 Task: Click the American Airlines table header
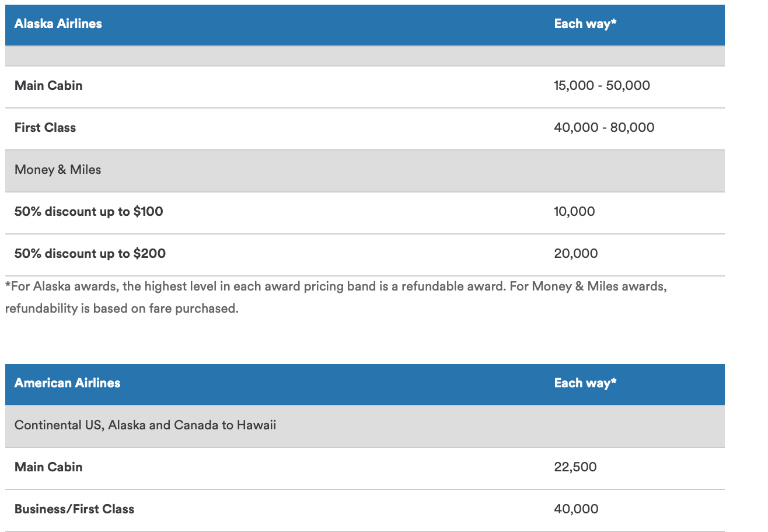click(x=67, y=383)
